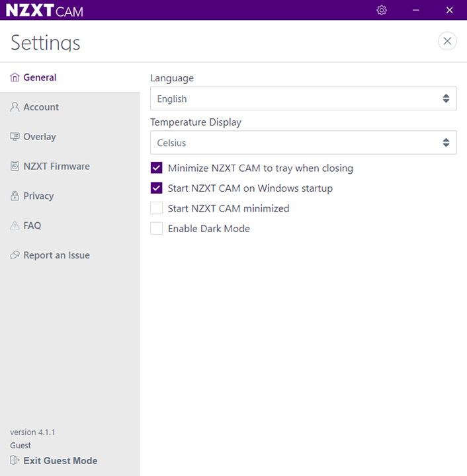
Task: Open the NZXT Firmware tab
Action: coord(70,166)
